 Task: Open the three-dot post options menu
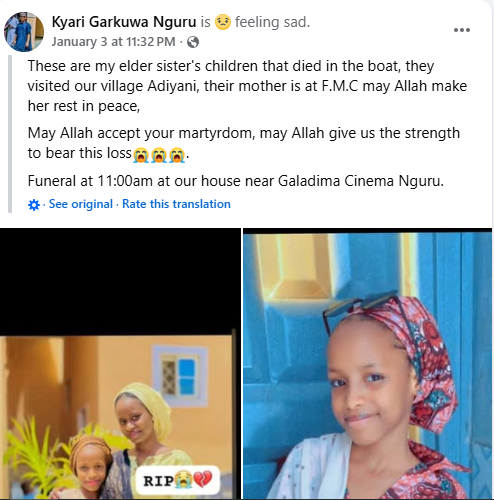(x=462, y=30)
